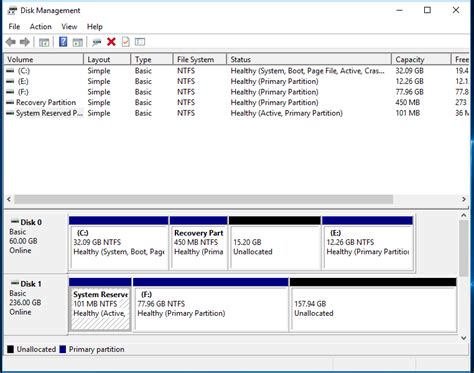Click the Unallocated legend label text
The height and width of the screenshot is (373, 474).
tap(36, 349)
